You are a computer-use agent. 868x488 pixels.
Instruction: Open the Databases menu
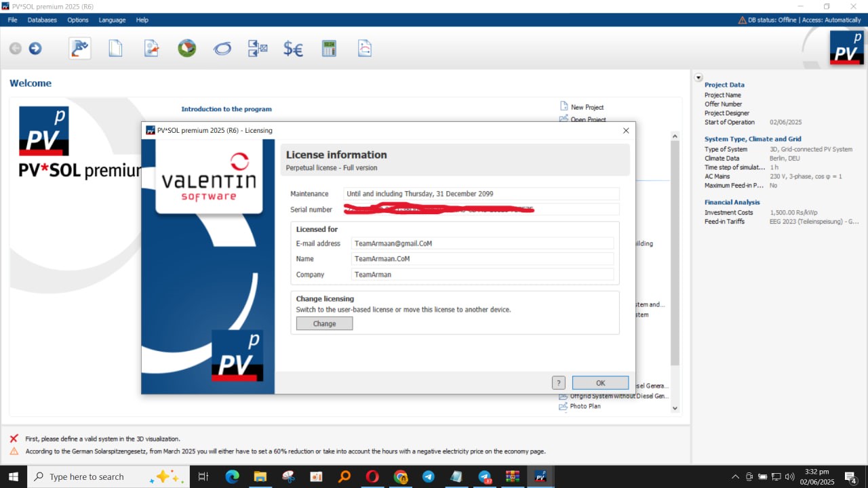coord(42,20)
